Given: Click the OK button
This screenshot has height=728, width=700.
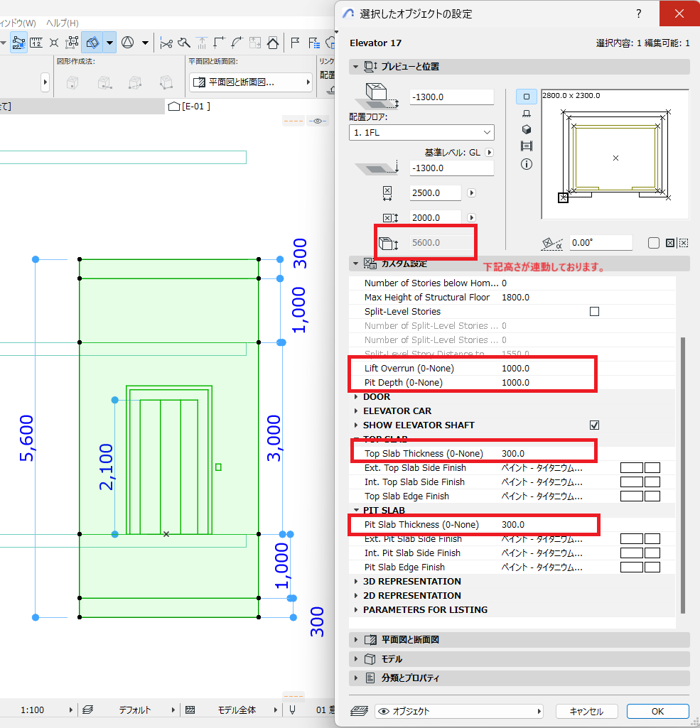Looking at the screenshot, I should (657, 711).
